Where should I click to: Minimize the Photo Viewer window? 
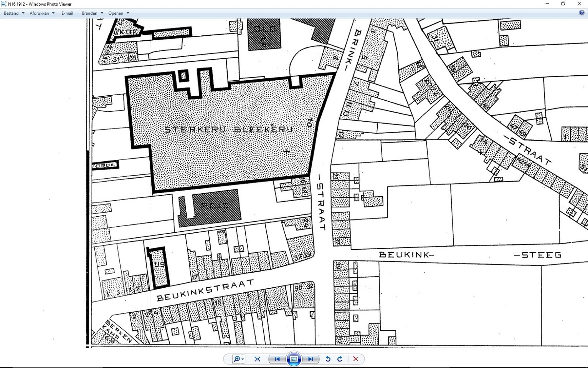(x=547, y=4)
